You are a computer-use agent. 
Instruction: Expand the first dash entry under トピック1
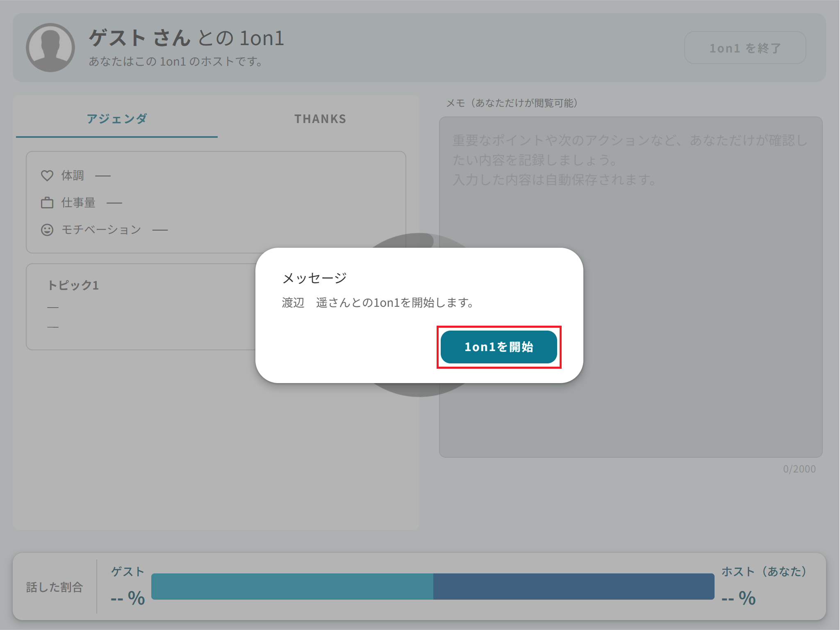[52, 306]
